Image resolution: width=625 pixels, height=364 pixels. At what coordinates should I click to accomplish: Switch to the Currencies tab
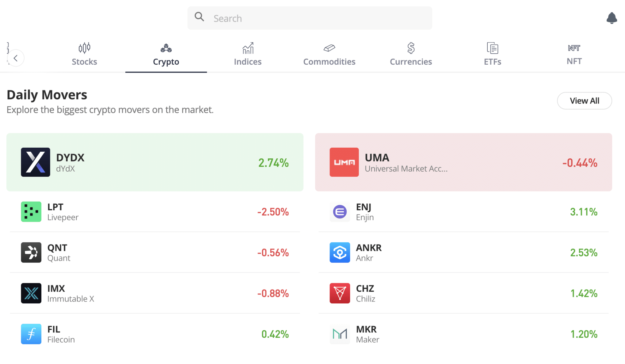tap(411, 55)
